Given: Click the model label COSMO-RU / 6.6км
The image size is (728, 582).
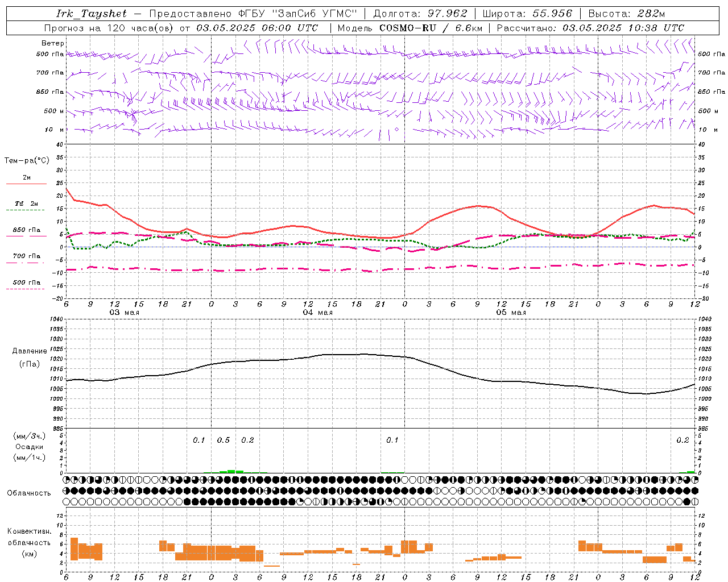Looking at the screenshot, I should click(431, 28).
